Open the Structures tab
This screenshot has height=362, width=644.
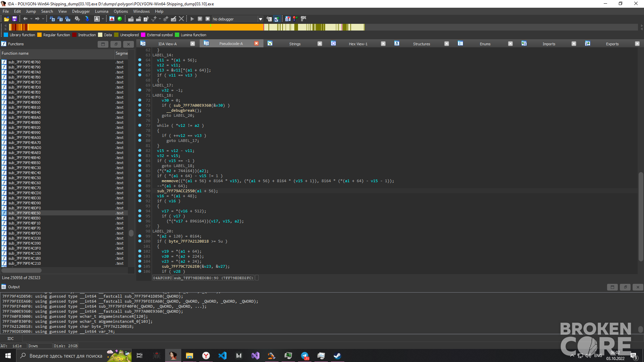422,44
